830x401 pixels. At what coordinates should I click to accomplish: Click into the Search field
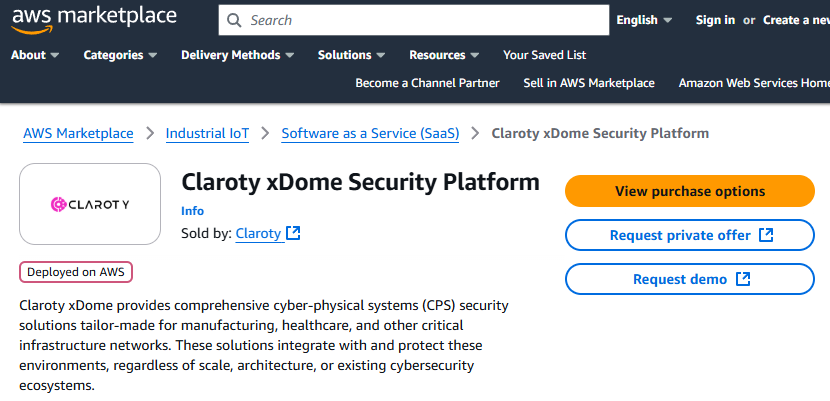413,20
